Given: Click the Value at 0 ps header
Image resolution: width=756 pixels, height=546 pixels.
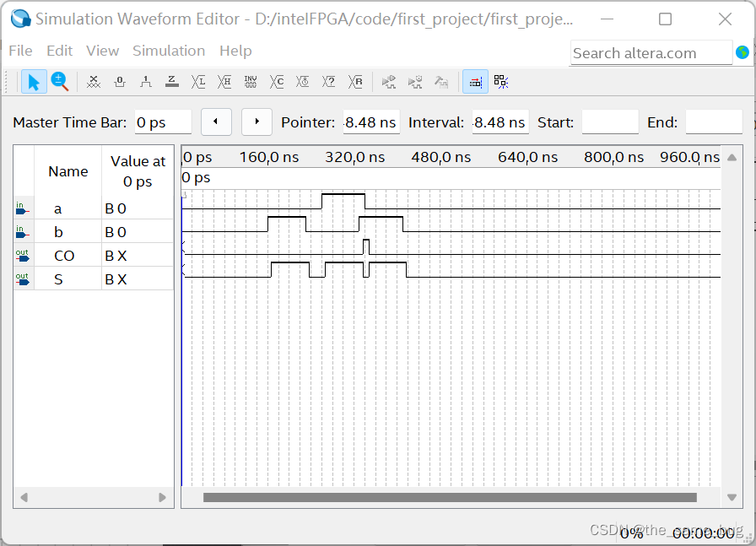Looking at the screenshot, I should [138, 171].
